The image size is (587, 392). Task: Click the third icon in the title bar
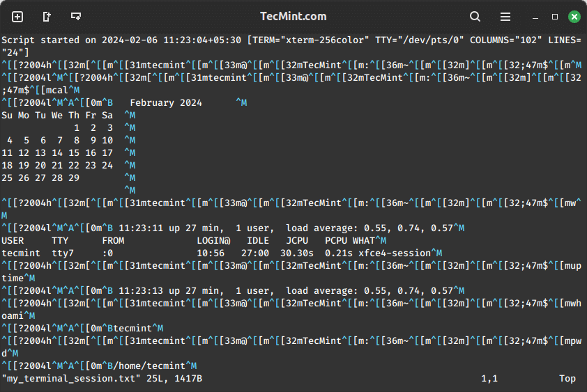pos(76,16)
